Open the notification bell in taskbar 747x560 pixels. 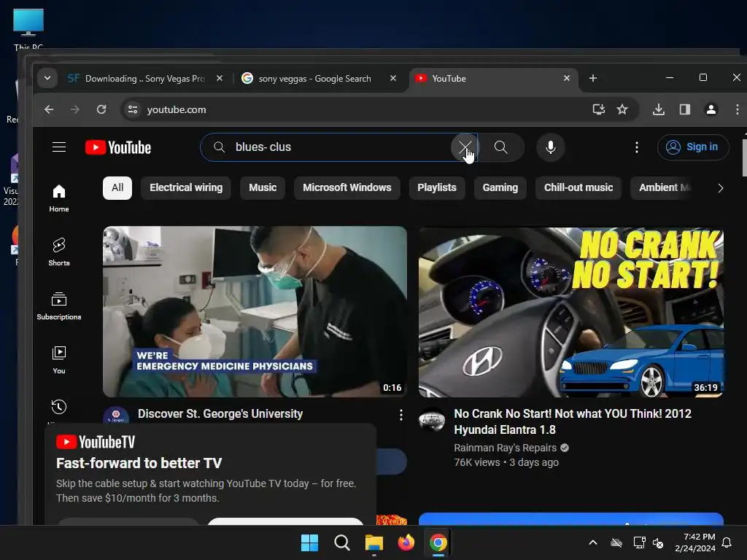[727, 542]
